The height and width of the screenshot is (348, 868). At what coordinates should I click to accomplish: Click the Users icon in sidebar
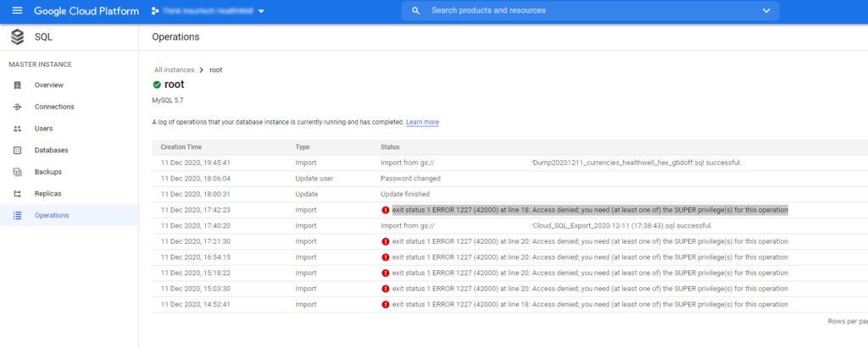(17, 129)
